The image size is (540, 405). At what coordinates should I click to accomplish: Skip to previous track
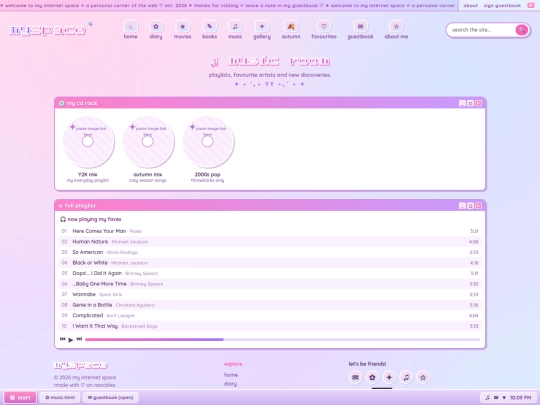click(x=62, y=339)
